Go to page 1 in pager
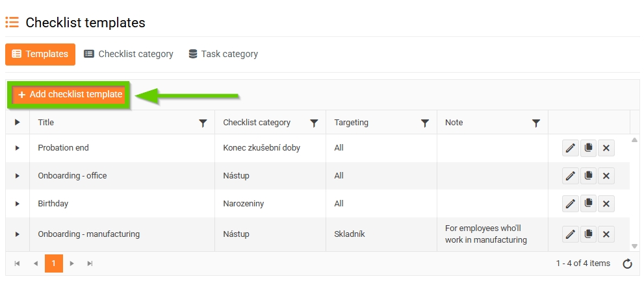Image resolution: width=644 pixels, height=281 pixels. click(54, 263)
